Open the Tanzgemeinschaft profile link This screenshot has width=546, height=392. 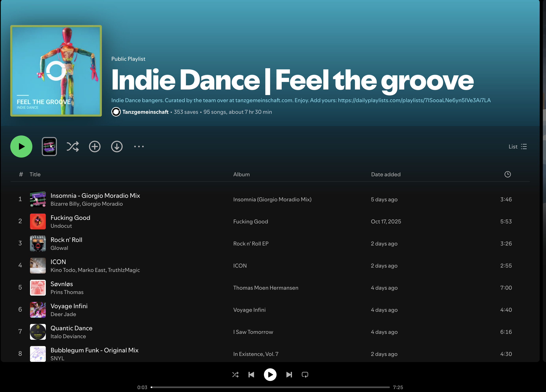[x=145, y=112]
